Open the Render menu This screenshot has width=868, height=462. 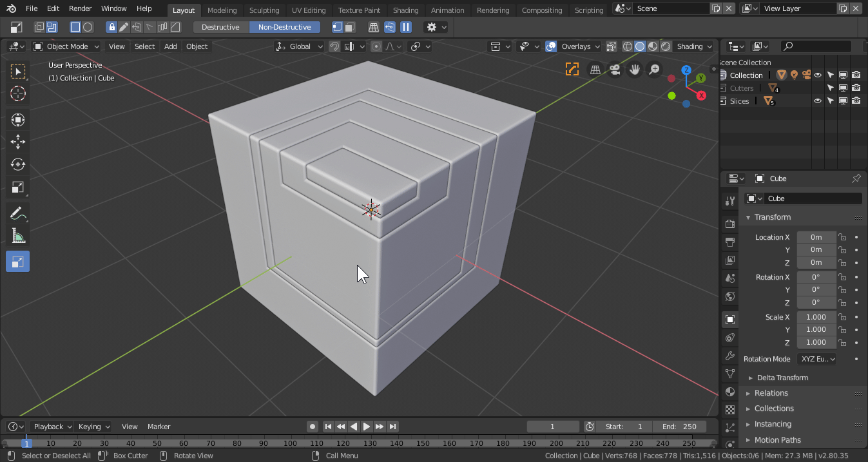(x=80, y=8)
